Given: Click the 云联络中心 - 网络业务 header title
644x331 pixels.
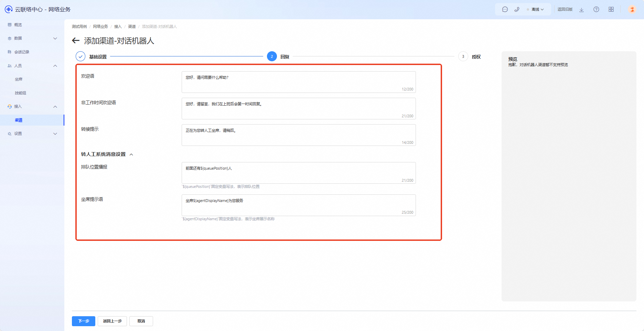Looking at the screenshot, I should coord(43,9).
